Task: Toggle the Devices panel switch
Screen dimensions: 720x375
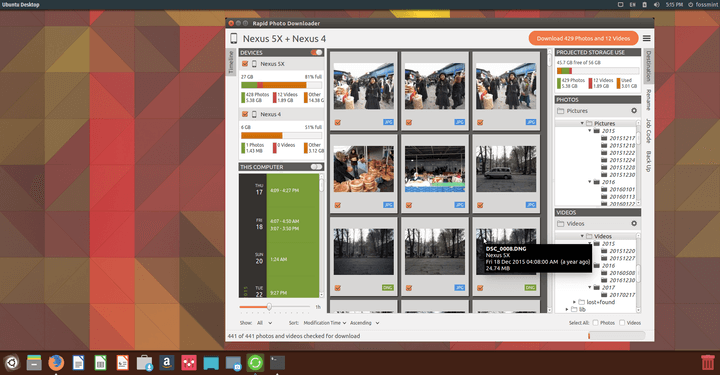Action: coord(316,52)
